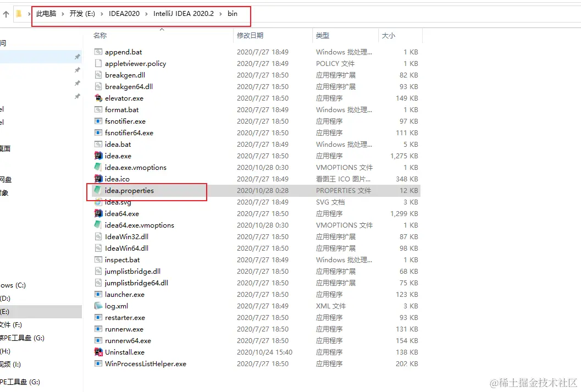Select the idea.ico image icon
This screenshot has height=392, width=581.
click(98, 179)
